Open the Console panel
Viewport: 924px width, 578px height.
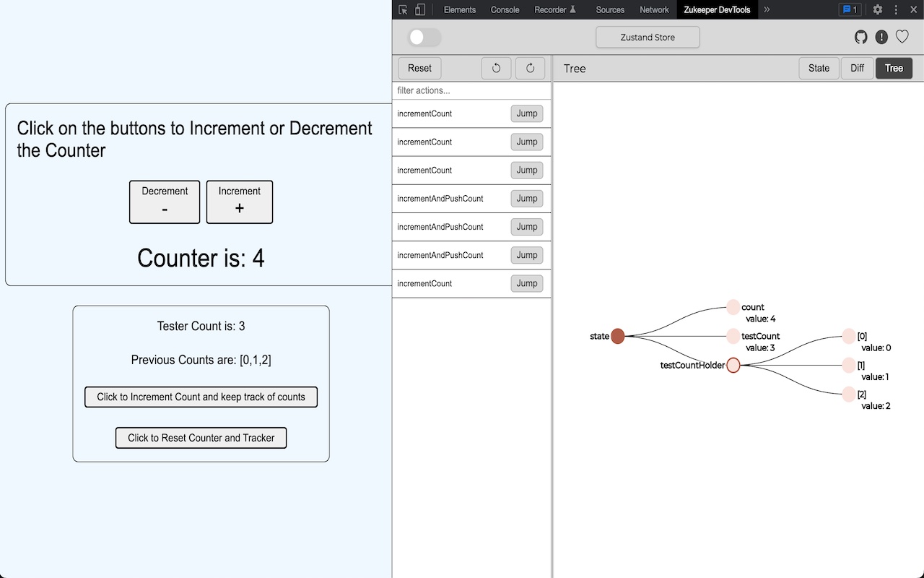(x=505, y=9)
